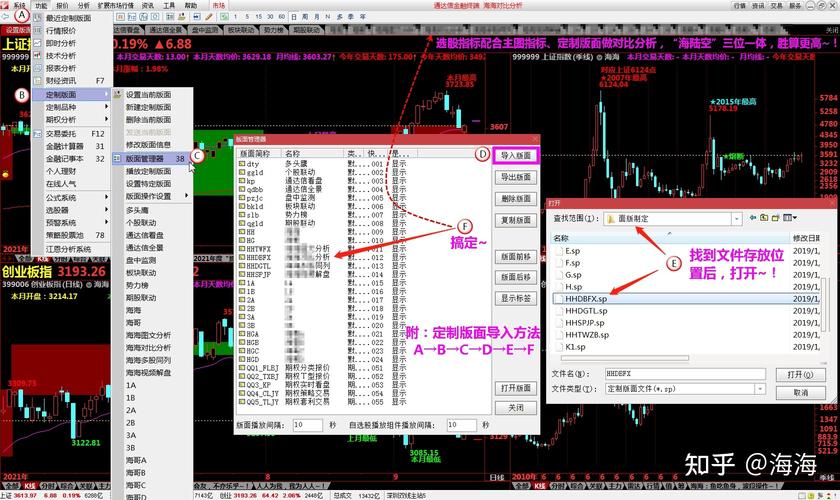Viewport: 840px width, 500px height.
Task: Click the 复制版面 button
Action: coord(515,220)
